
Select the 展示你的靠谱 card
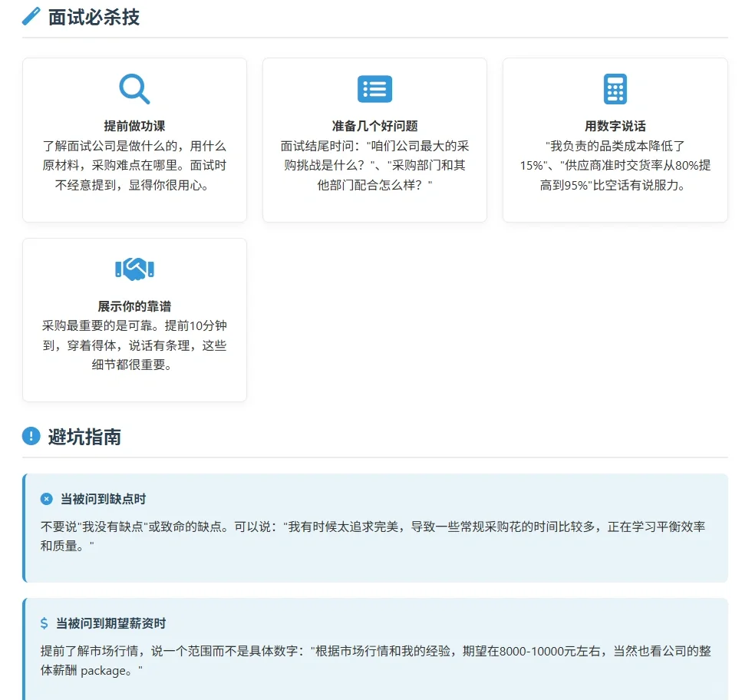pos(134,320)
